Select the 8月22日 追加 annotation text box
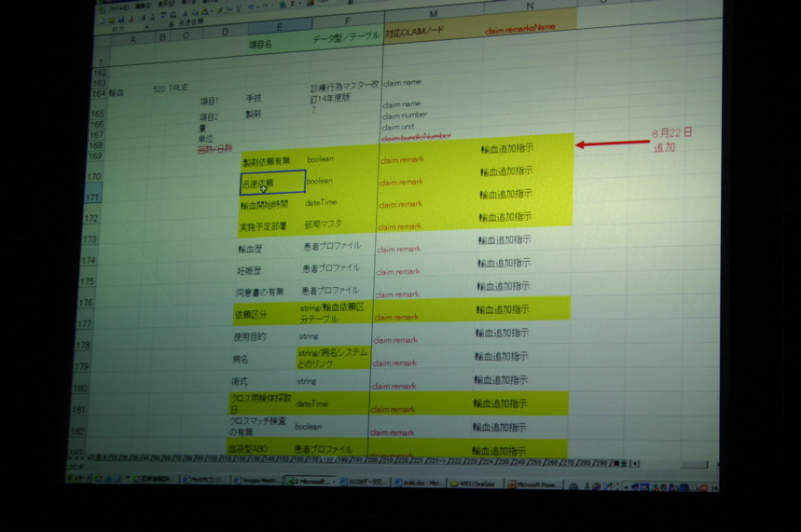Image resolution: width=801 pixels, height=532 pixels. pyautogui.click(x=671, y=140)
